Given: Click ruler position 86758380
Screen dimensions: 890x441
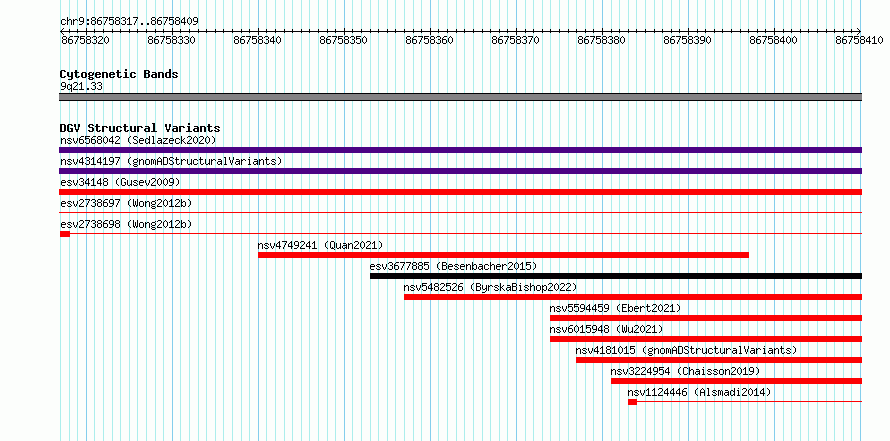Looking at the screenshot, I should click(602, 40).
